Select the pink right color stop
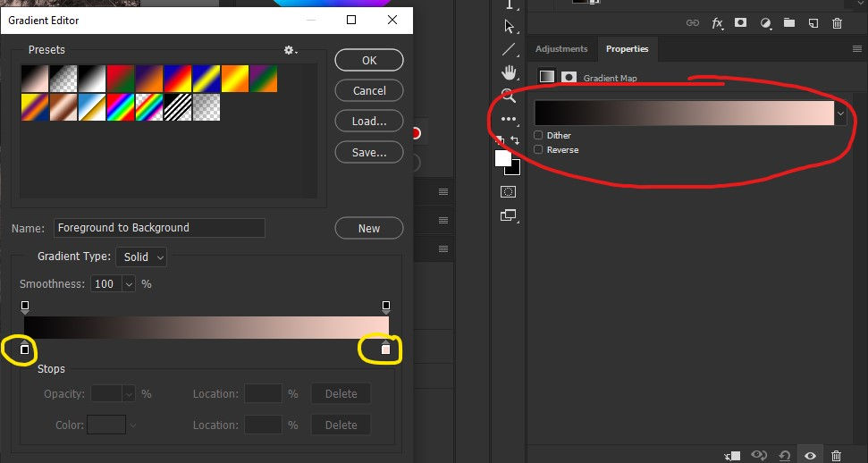The width and height of the screenshot is (868, 463). 386,349
